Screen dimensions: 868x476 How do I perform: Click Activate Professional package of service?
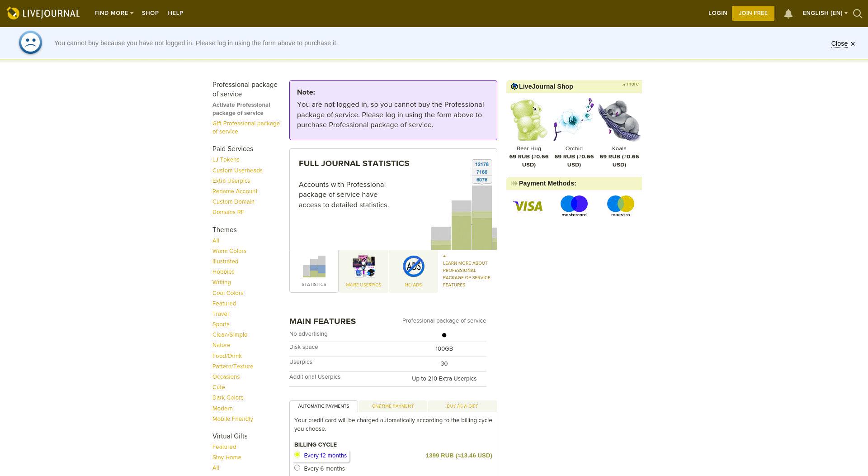(241, 109)
